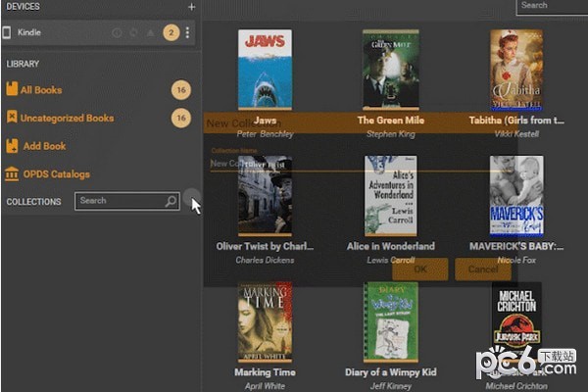Viewport: 588px width, 392px height.
Task: Click the All Books book icon
Action: (x=12, y=89)
